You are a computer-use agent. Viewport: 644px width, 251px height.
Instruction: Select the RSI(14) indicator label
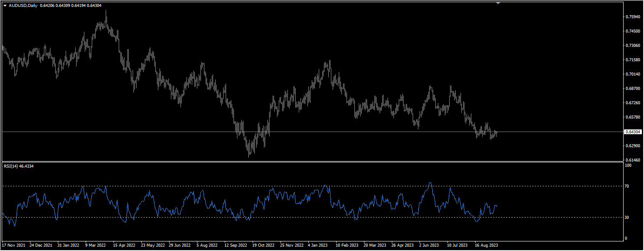(18, 166)
